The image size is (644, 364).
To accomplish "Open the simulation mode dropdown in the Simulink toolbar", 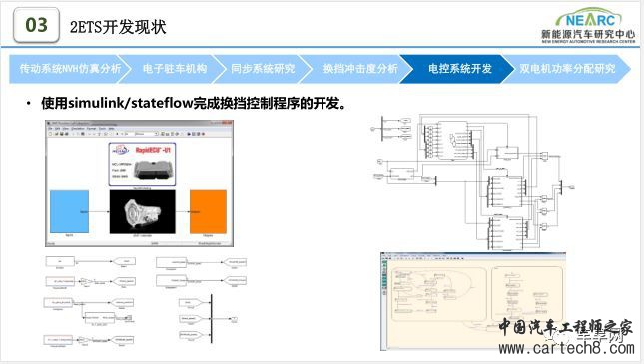I will pyautogui.click(x=147, y=134).
